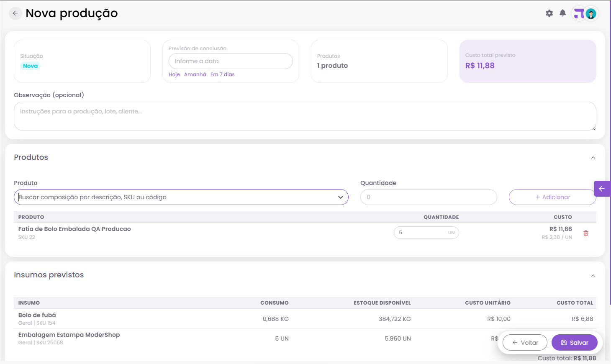Set completion date to Amanhã

pos(195,74)
